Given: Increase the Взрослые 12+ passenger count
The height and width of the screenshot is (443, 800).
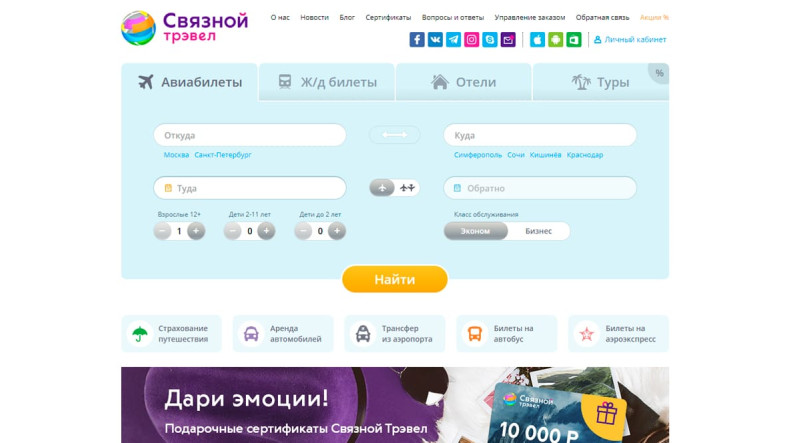Looking at the screenshot, I should [196, 231].
